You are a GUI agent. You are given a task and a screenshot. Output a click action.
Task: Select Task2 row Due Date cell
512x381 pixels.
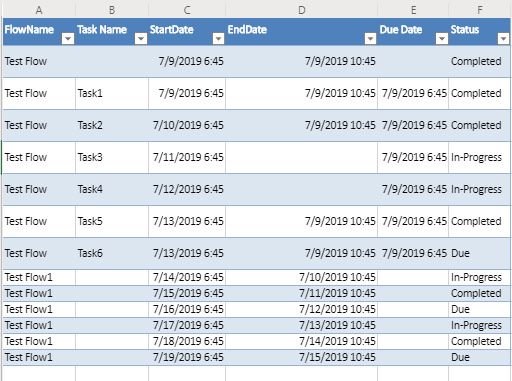point(413,125)
